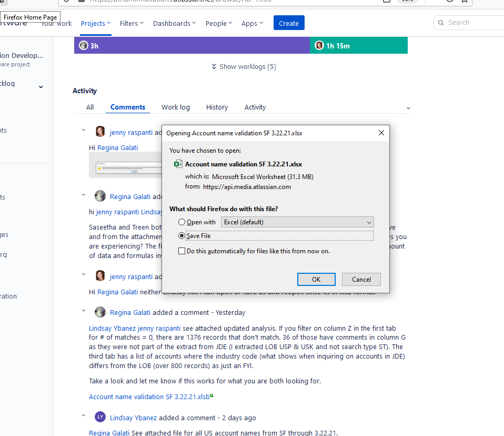Collapse Regina Galati's Yesterday comment
This screenshot has width=504, height=436.
(84, 311)
